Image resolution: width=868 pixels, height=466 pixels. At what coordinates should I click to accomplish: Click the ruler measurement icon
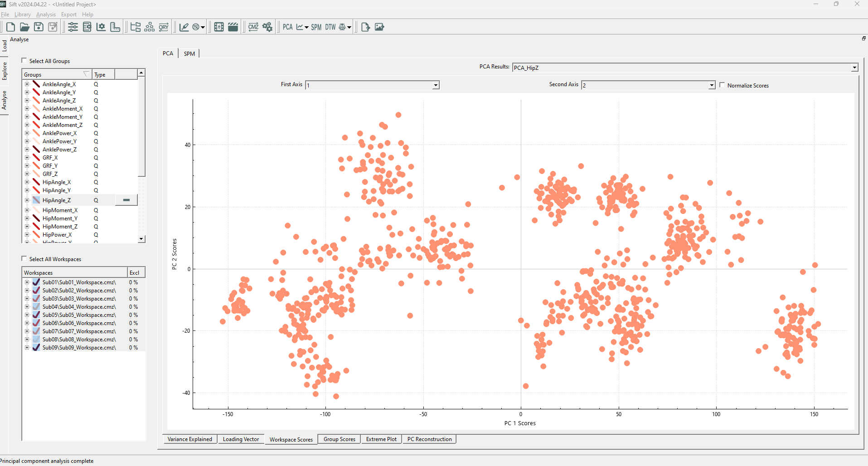tap(115, 27)
